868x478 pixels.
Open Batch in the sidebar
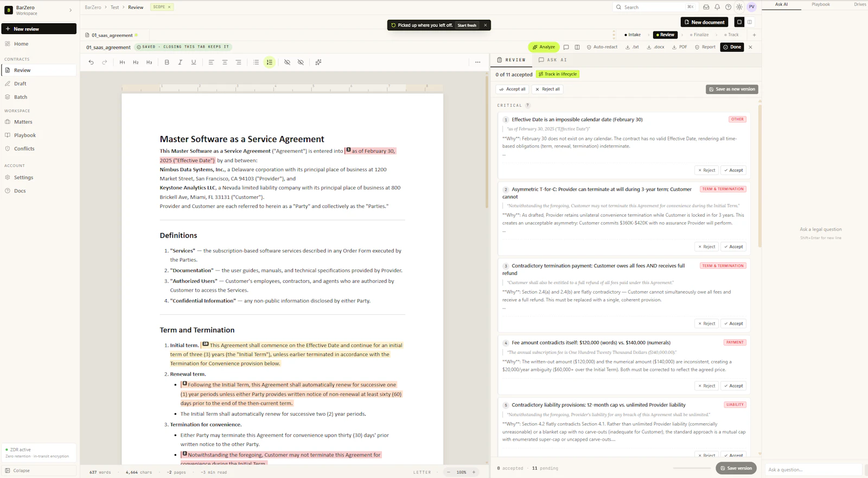[x=39, y=97]
